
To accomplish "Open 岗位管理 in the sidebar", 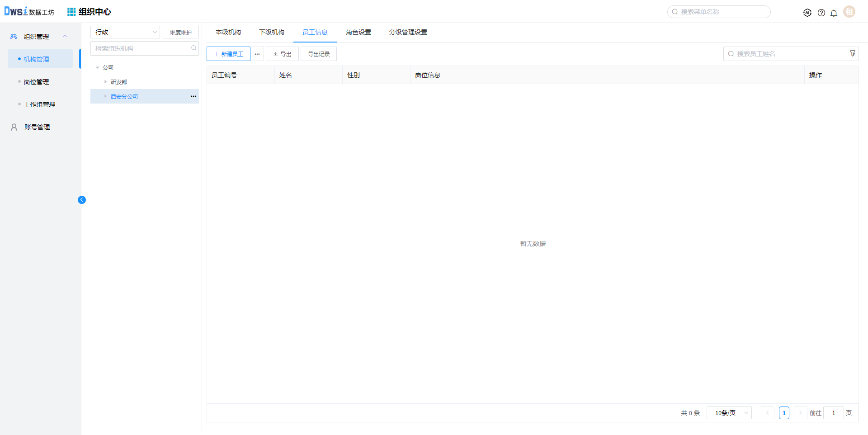I will [x=37, y=82].
